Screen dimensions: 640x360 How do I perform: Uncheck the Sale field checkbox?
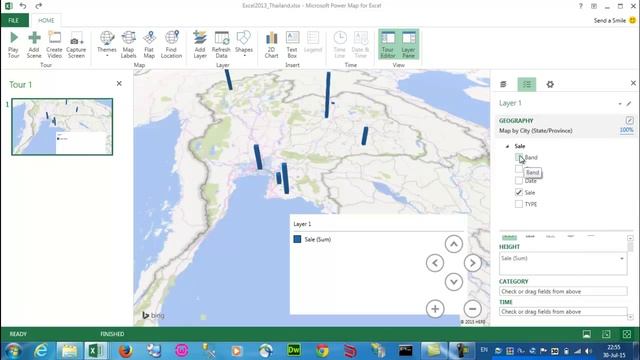pos(519,192)
